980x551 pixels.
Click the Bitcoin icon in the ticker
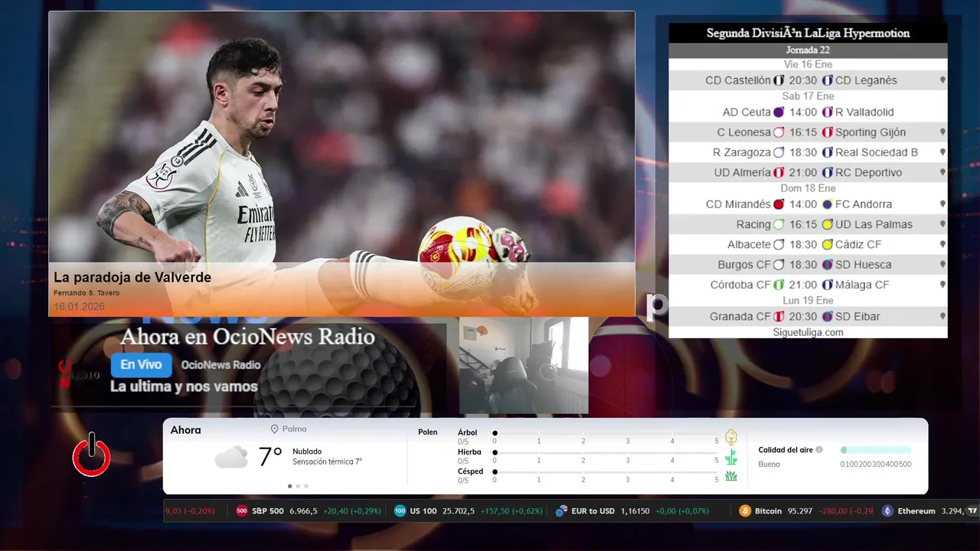point(745,510)
